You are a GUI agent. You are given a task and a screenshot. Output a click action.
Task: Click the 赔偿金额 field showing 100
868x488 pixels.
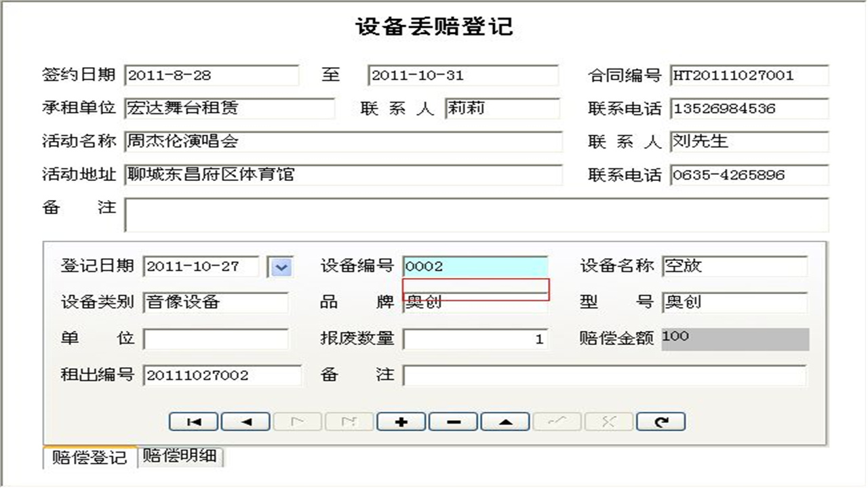pyautogui.click(x=734, y=338)
